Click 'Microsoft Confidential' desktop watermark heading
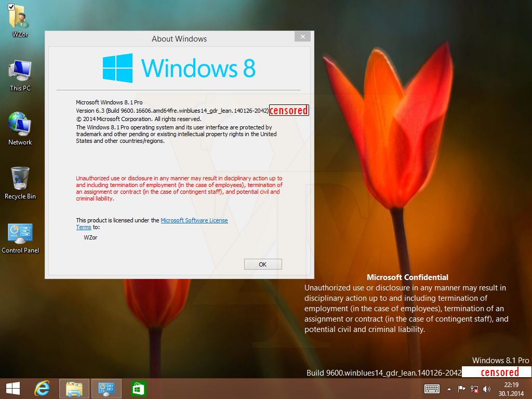 [x=407, y=277]
